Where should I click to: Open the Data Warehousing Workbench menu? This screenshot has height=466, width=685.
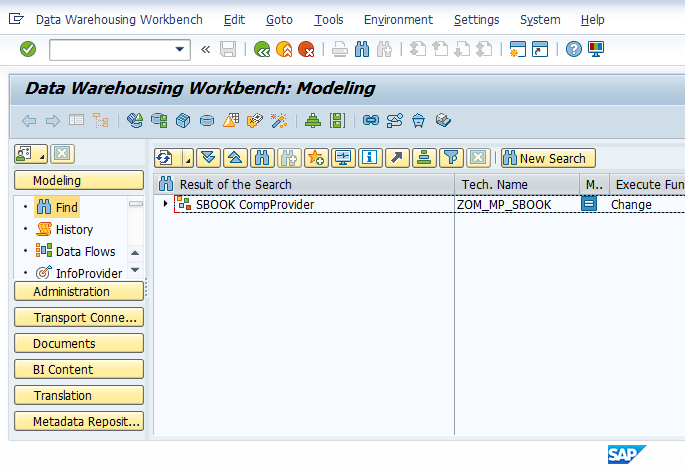point(119,20)
